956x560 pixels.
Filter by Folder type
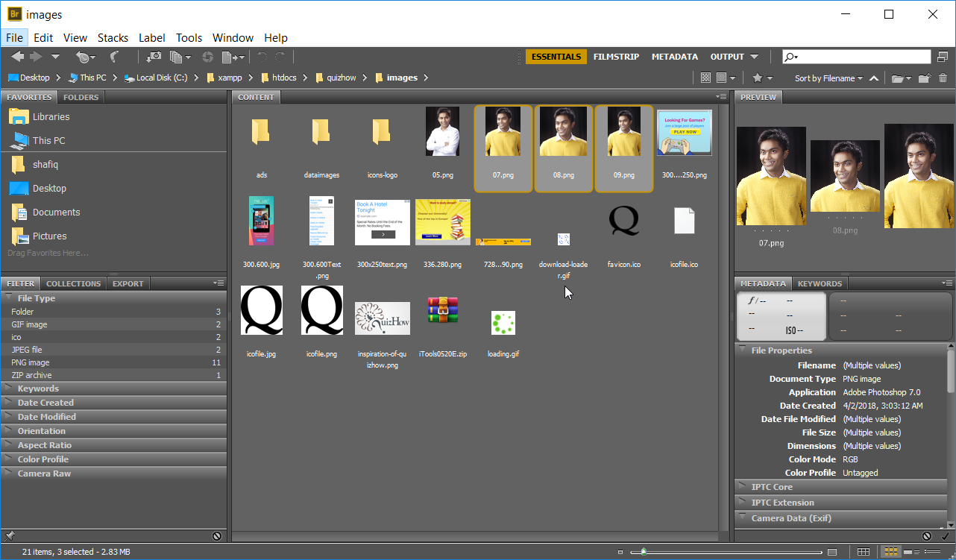click(114, 312)
